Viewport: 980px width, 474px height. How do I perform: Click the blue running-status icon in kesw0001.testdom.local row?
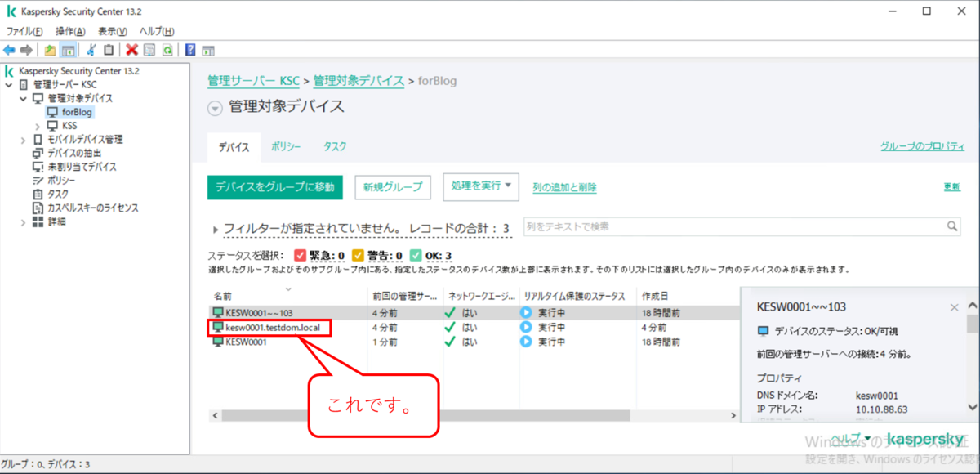(x=526, y=327)
